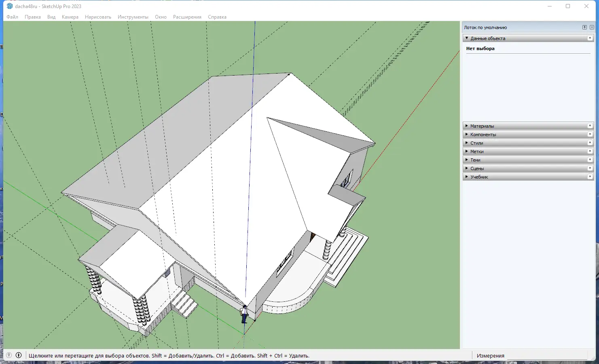Close the Данные объекта panel
599x364 pixels.
pos(590,38)
